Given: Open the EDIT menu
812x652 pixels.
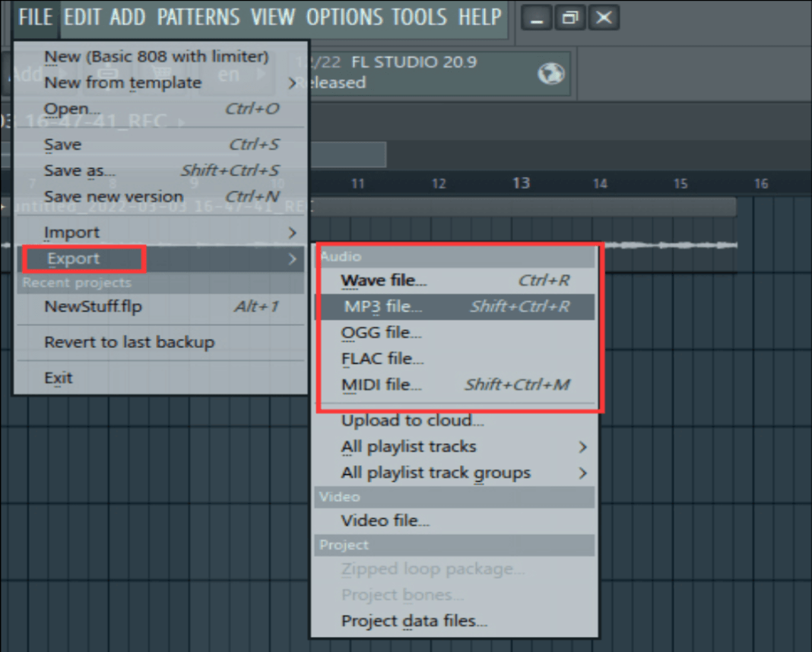Looking at the screenshot, I should click(x=83, y=17).
